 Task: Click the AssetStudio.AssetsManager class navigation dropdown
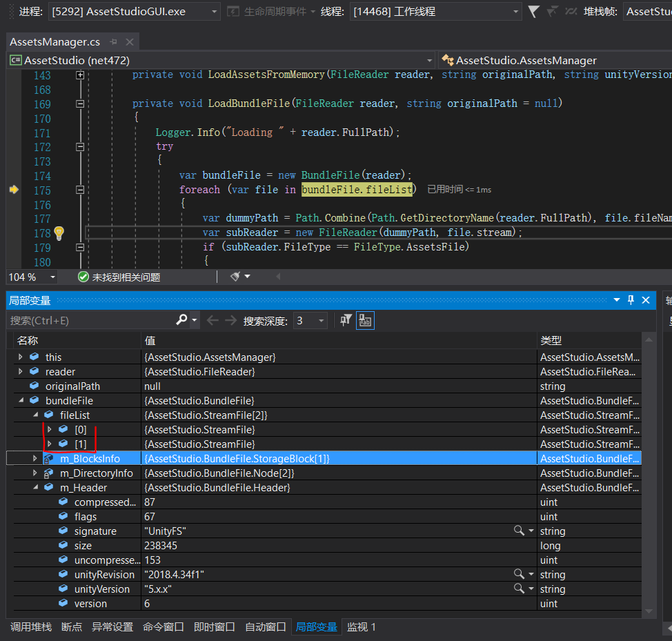point(555,61)
